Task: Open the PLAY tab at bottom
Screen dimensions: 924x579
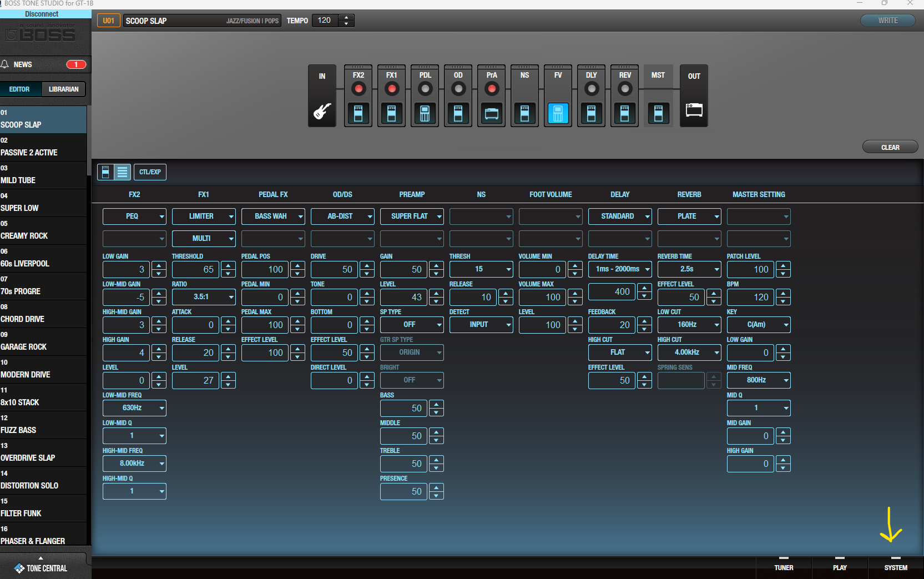Action: 840,567
